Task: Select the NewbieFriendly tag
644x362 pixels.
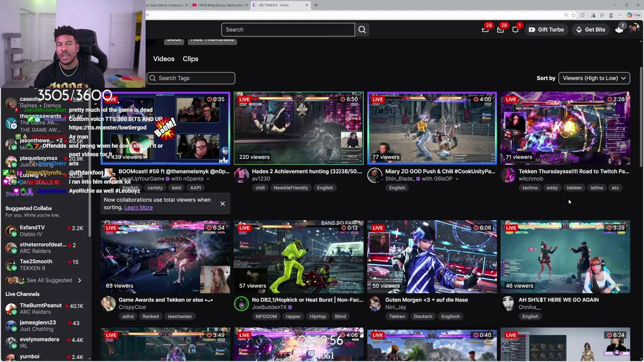Action: (291, 188)
